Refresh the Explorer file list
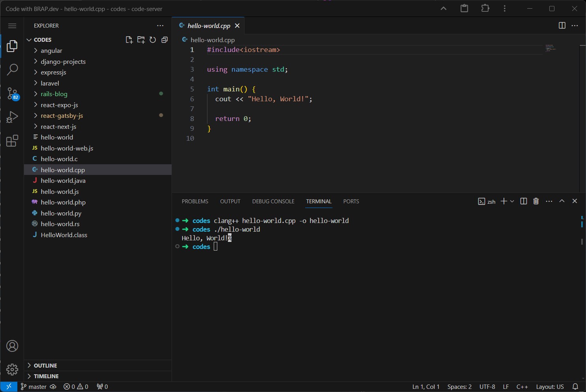Viewport: 586px width, 392px height. (153, 39)
